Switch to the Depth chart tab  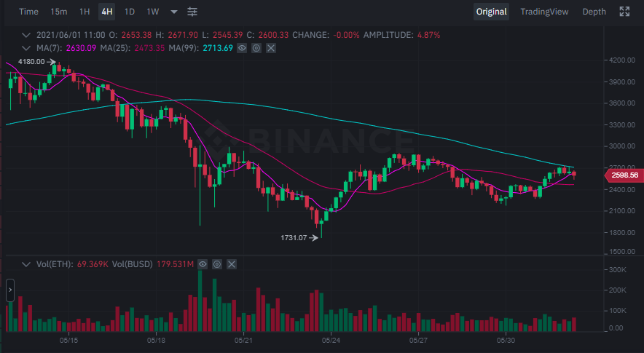click(x=594, y=12)
